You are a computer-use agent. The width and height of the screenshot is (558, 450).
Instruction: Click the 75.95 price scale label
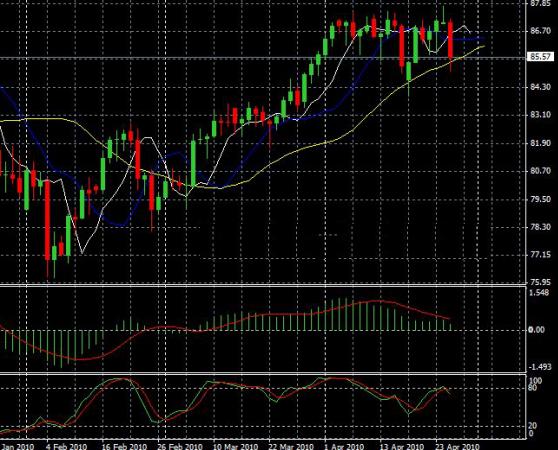(x=540, y=282)
